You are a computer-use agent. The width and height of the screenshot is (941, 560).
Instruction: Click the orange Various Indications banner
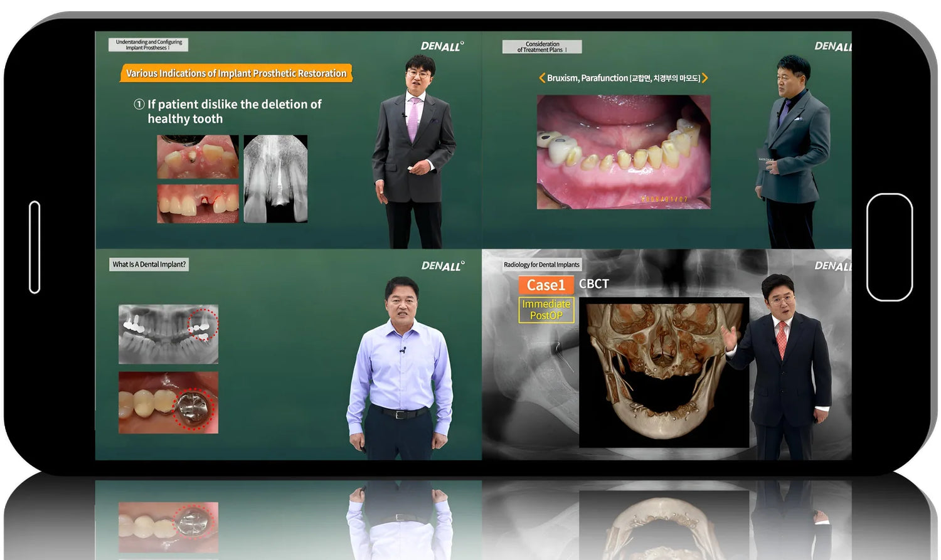236,73
